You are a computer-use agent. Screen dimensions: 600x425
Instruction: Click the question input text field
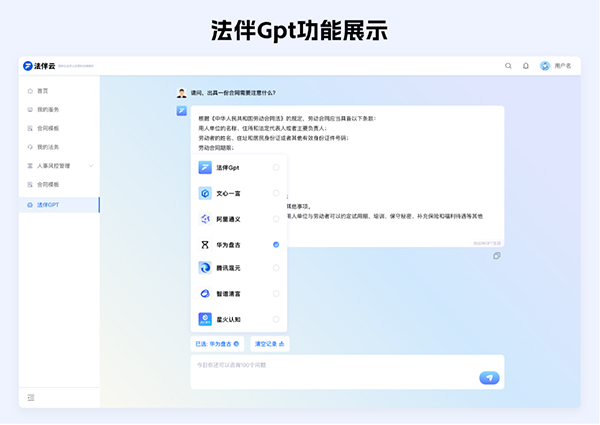coord(330,368)
